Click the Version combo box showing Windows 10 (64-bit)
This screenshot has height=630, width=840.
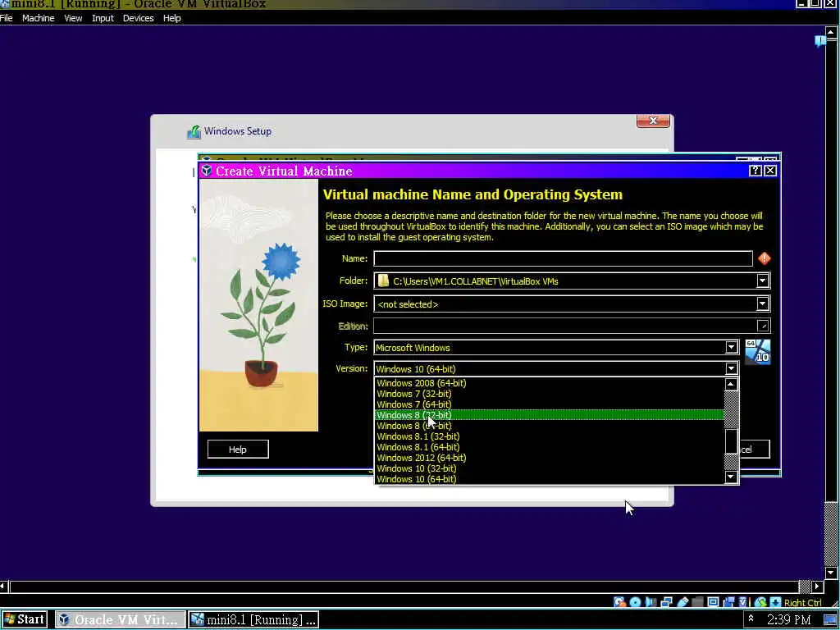(x=556, y=368)
